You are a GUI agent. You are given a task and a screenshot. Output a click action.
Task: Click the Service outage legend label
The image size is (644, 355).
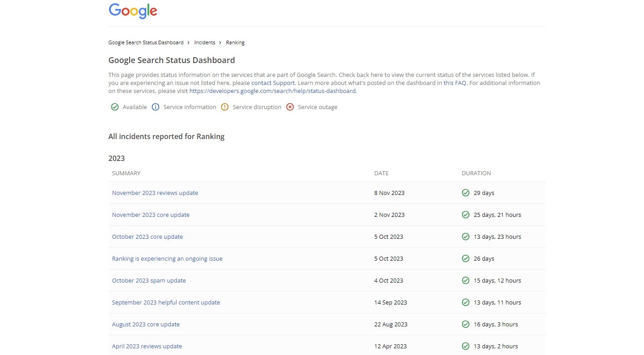click(318, 107)
